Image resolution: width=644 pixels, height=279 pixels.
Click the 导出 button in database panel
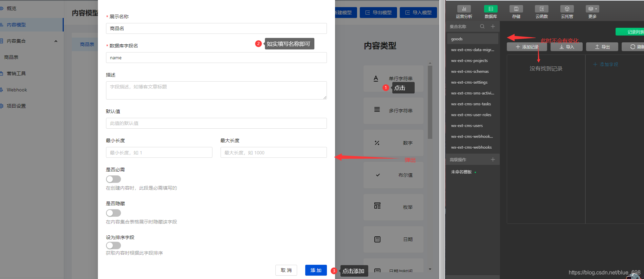[602, 47]
